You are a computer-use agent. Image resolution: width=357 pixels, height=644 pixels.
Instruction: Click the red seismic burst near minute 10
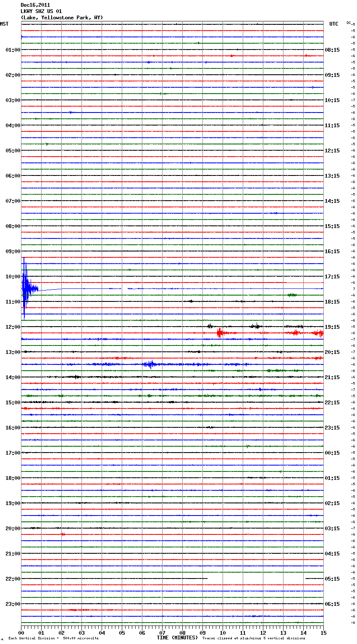[220, 333]
